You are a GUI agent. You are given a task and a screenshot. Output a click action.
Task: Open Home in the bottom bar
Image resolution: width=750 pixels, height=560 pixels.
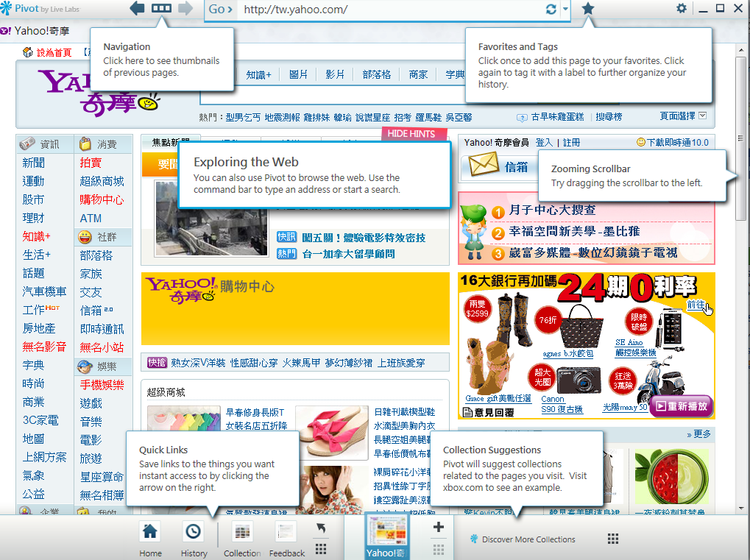click(150, 539)
